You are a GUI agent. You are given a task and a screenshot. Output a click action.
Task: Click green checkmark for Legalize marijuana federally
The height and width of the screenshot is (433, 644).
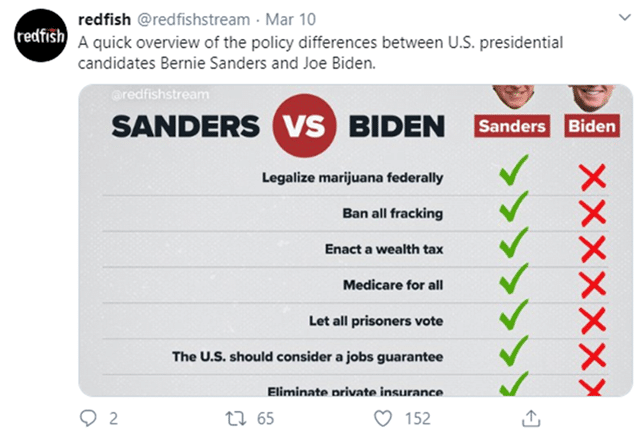pos(513,170)
